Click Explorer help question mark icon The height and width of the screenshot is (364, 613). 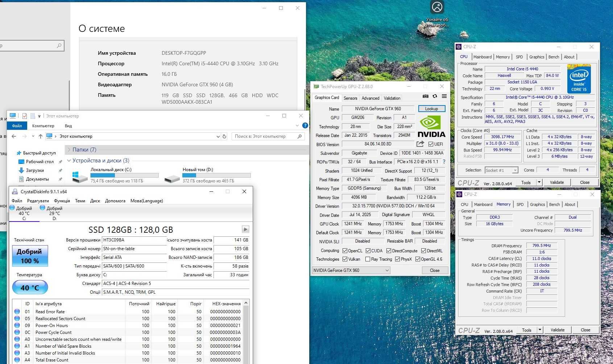(x=305, y=125)
